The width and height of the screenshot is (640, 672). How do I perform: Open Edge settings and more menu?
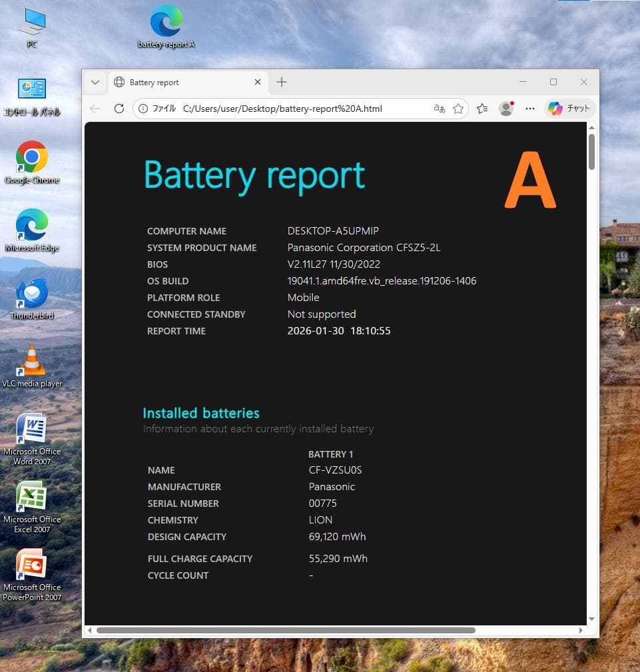click(x=530, y=109)
